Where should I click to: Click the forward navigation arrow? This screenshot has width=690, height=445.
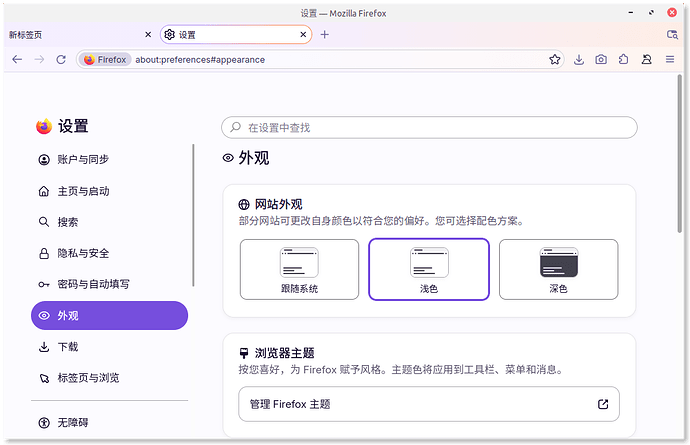click(39, 59)
